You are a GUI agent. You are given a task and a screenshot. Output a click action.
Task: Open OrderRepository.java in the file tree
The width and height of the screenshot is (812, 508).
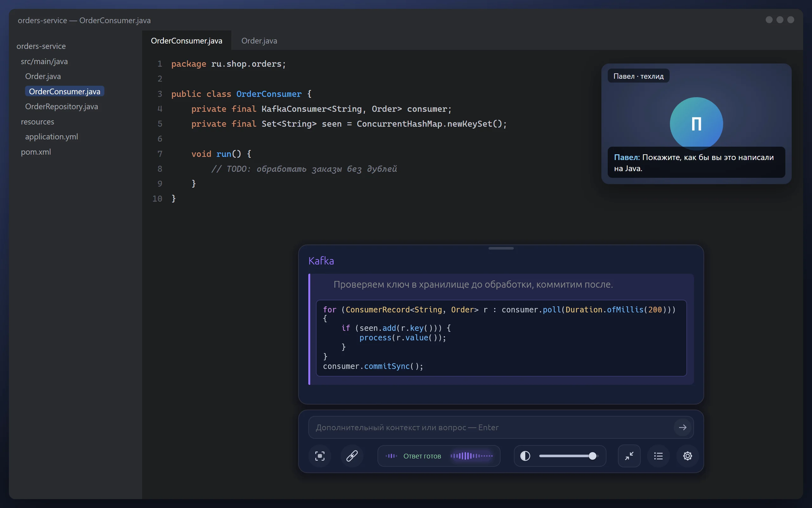(62, 106)
